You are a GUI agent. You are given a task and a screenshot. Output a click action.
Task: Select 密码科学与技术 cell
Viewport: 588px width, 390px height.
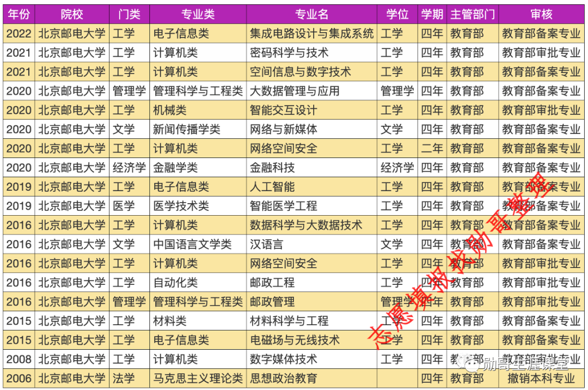tap(311, 52)
